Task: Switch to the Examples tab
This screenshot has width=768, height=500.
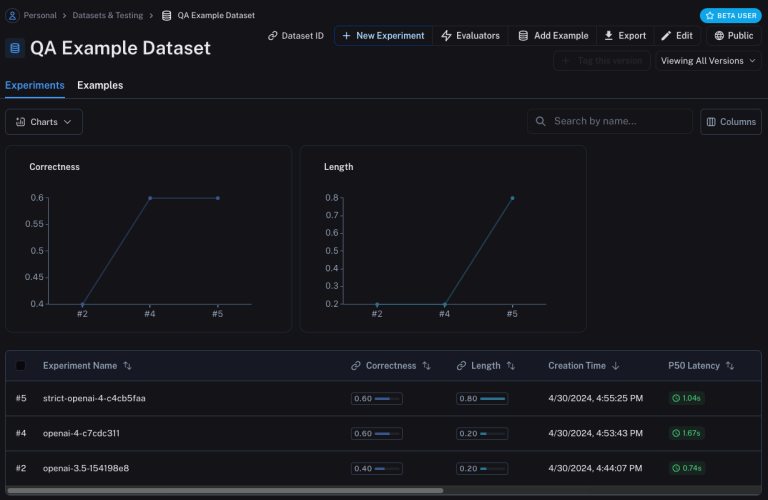Action: (x=100, y=85)
